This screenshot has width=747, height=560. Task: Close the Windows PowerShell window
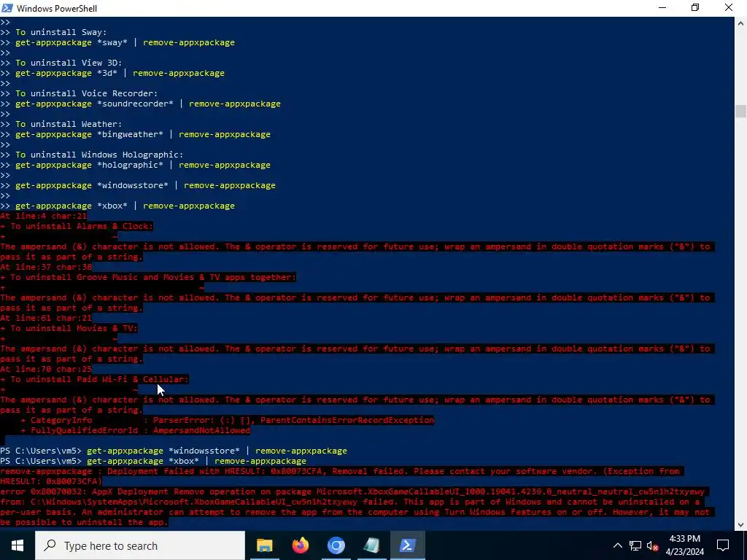pyautogui.click(x=729, y=8)
